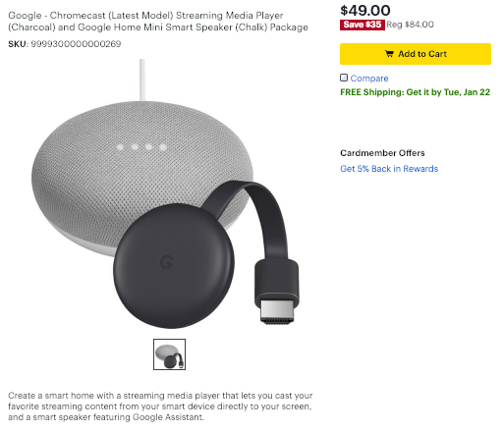Click the shopping cart icon in Add to Cart
This screenshot has height=432, width=504.
[x=389, y=54]
